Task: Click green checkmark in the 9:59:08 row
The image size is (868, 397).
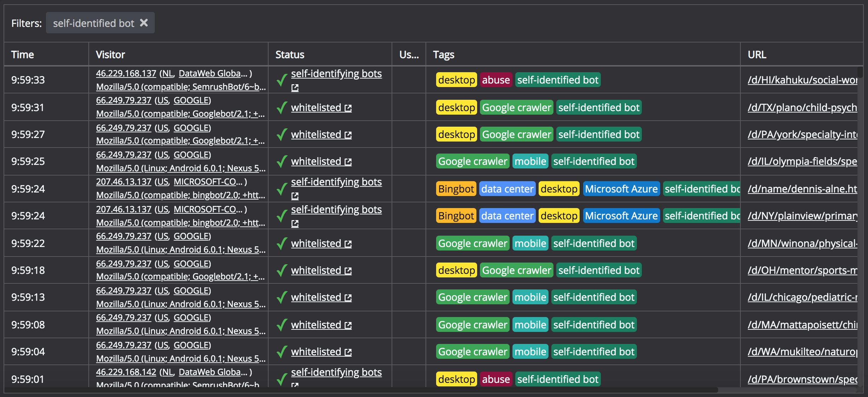Action: tap(282, 325)
